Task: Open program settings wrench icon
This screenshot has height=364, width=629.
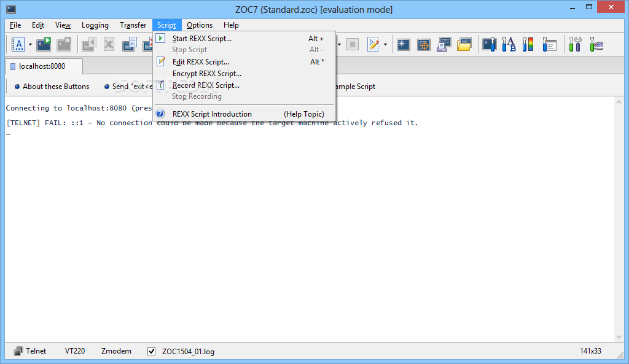Action: [x=575, y=44]
